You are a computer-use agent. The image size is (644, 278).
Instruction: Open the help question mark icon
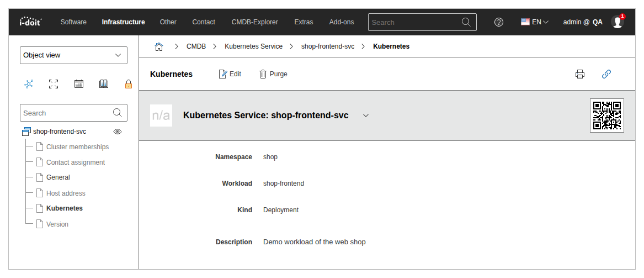499,22
